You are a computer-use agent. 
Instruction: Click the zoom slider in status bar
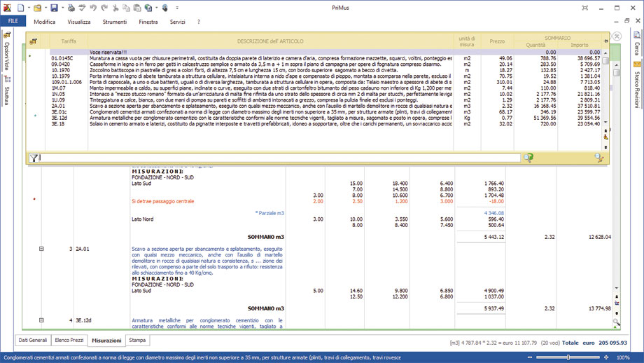click(x=568, y=357)
